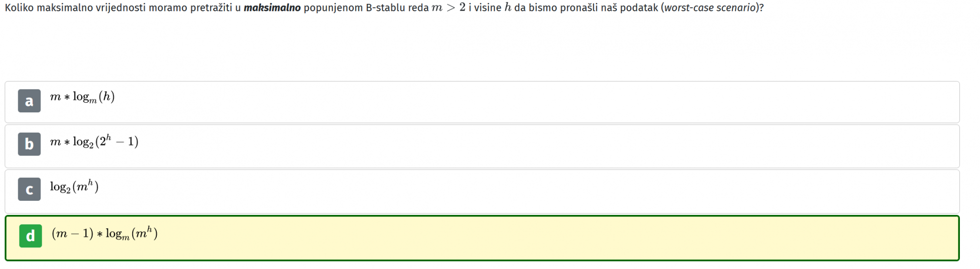The width and height of the screenshot is (980, 269).
Task: Click 'B-stablu reda' text in question
Action: point(397,8)
